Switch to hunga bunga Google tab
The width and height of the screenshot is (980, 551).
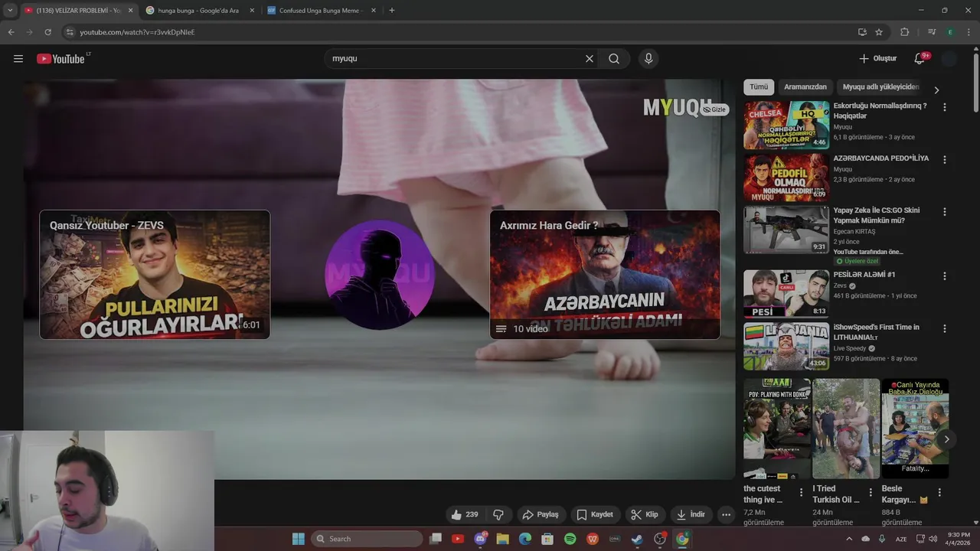[x=198, y=11]
